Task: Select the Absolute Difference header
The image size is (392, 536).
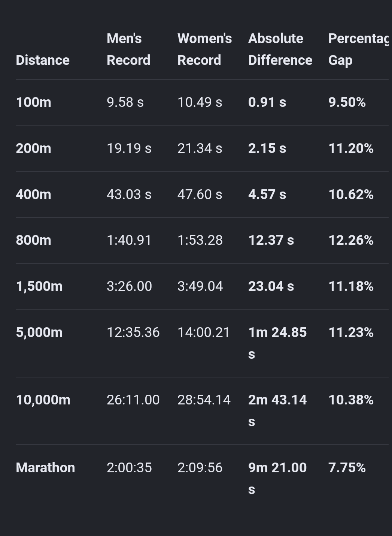Action: click(x=280, y=49)
